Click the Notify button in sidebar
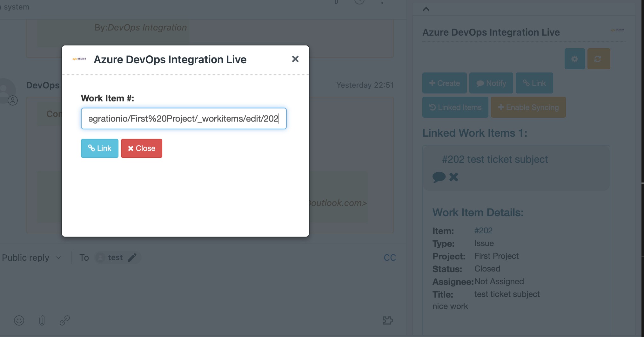 pos(491,83)
